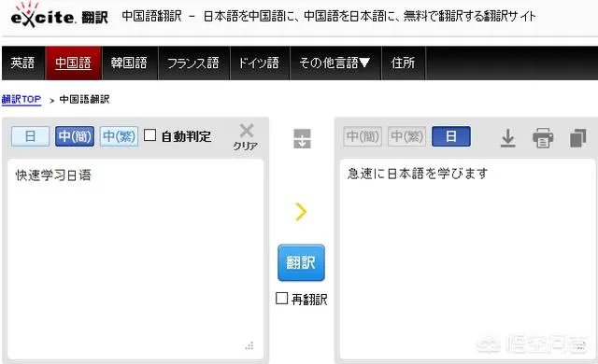Click the text 急速に日本語を学びます
The width and height of the screenshot is (598, 364).
[418, 174]
